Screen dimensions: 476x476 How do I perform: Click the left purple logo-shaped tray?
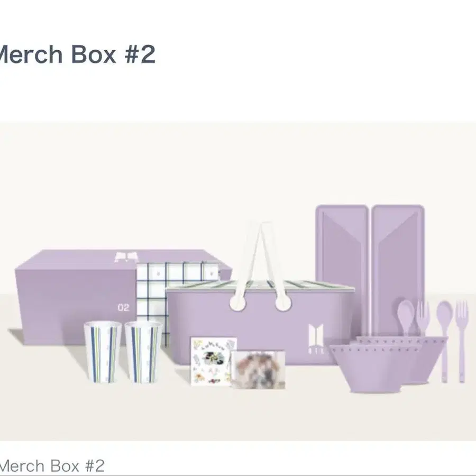342,267
